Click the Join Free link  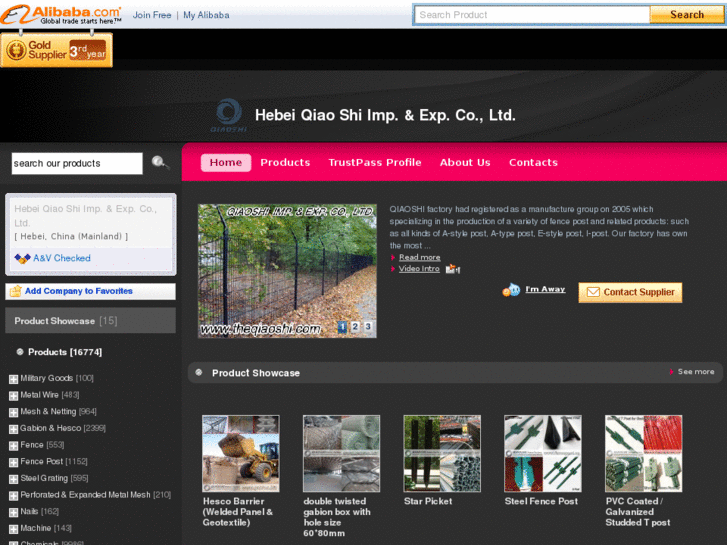[152, 15]
